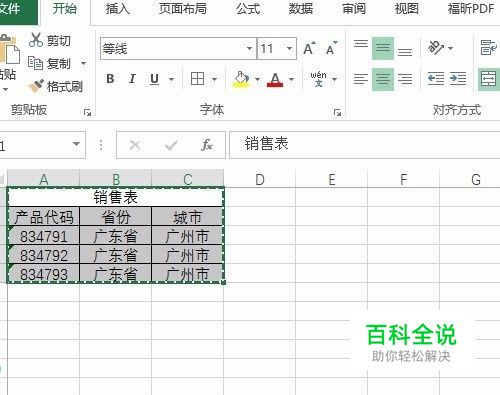
Task: Switch to the 视图 (View) tab
Action: (x=407, y=9)
